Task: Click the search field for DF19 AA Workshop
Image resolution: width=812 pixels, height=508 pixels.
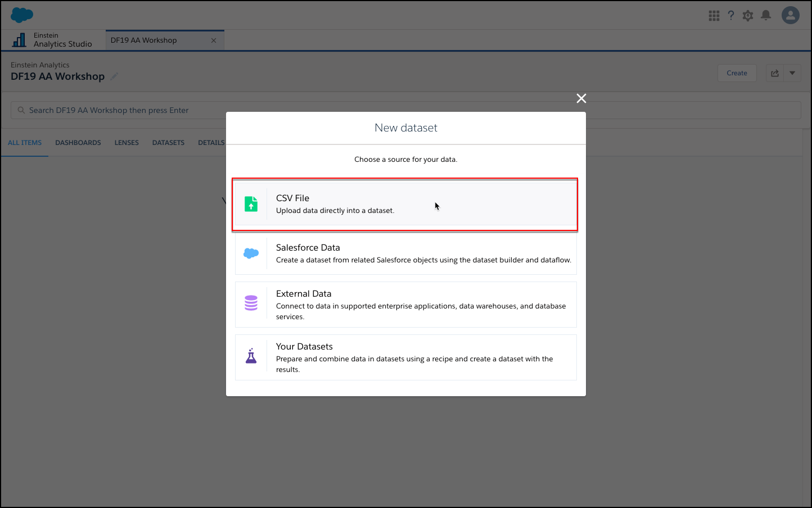Action: coord(406,110)
